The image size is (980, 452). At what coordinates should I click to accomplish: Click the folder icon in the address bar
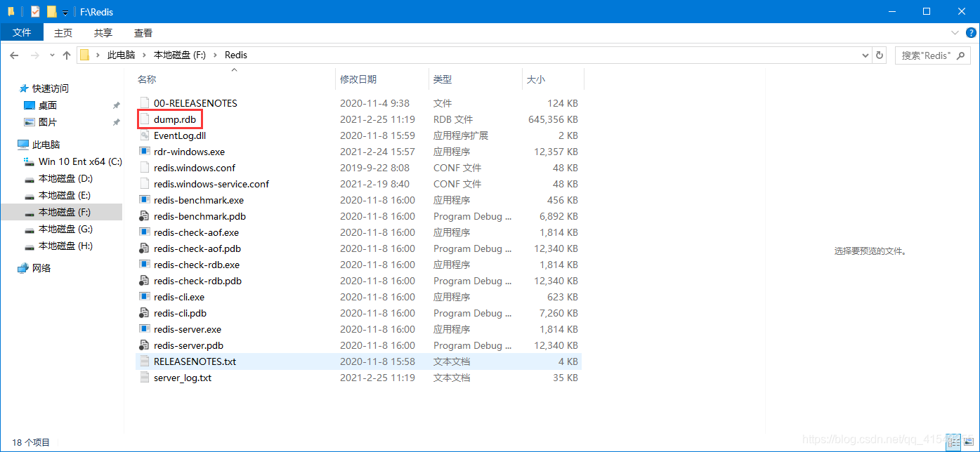84,55
